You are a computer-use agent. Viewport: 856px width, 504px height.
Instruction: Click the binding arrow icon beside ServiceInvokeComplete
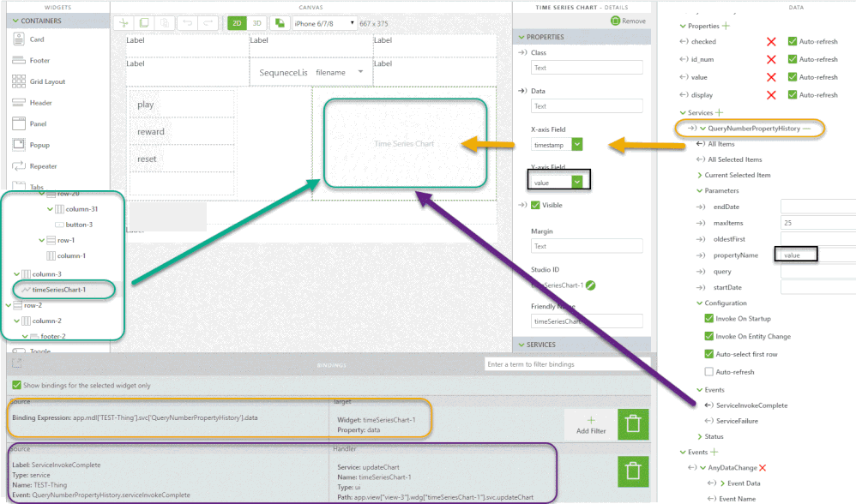[708, 405]
